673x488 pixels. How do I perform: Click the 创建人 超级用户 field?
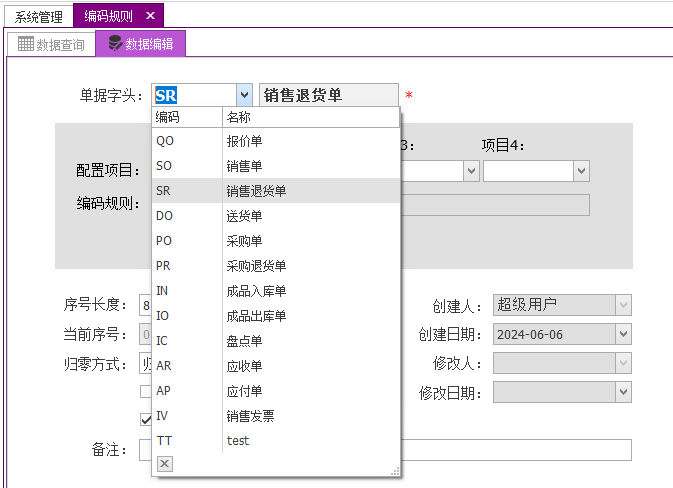point(554,305)
